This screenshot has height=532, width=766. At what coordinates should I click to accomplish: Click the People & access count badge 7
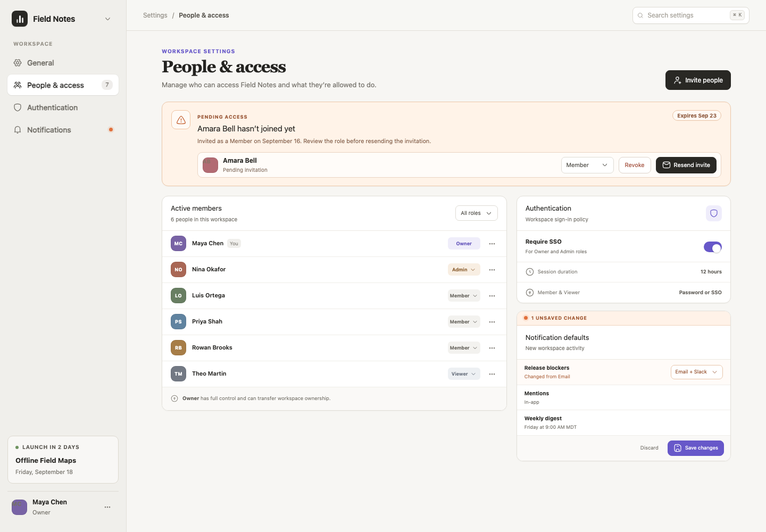click(x=107, y=85)
